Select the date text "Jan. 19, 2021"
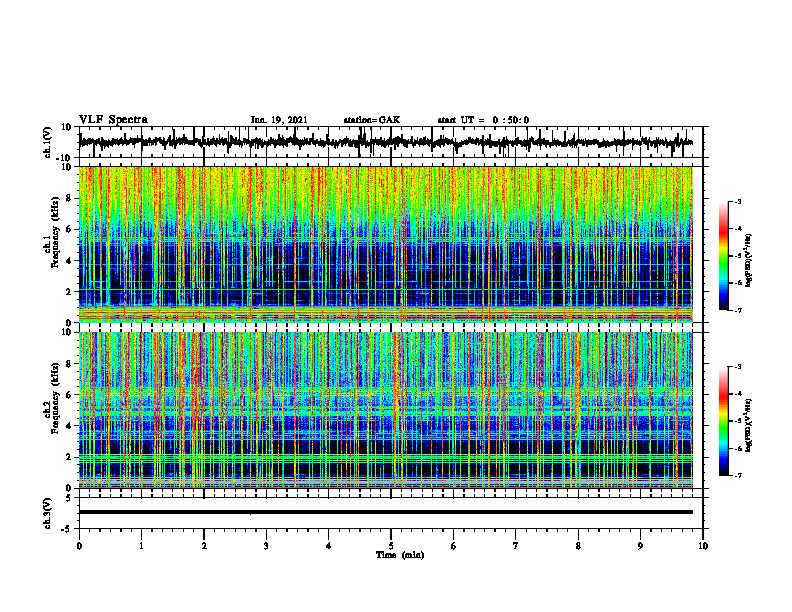This screenshot has height=612, width=792. 279,120
